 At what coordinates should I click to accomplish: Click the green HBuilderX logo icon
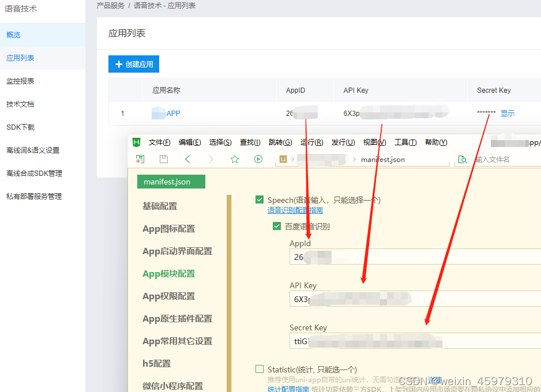[137, 142]
